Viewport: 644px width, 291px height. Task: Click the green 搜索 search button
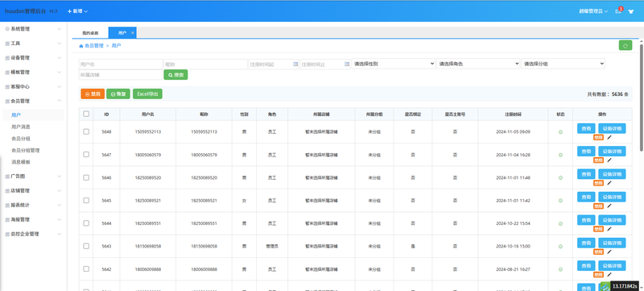tap(175, 75)
